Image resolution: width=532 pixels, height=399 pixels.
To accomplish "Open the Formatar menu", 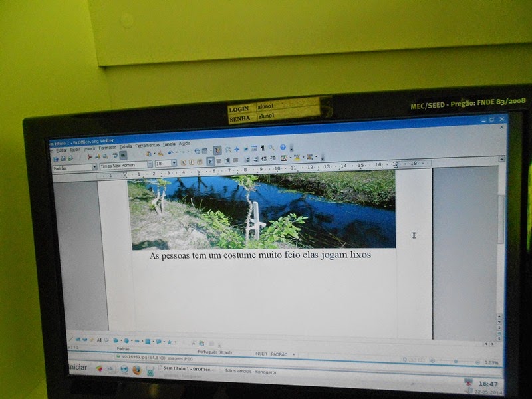I will click(107, 148).
